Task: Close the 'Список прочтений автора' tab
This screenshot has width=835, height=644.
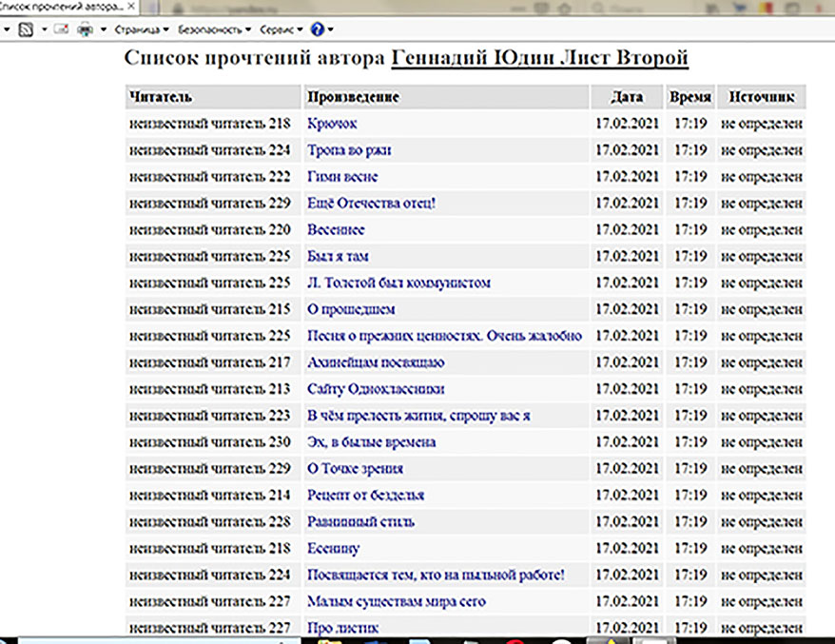Action: click(x=131, y=7)
